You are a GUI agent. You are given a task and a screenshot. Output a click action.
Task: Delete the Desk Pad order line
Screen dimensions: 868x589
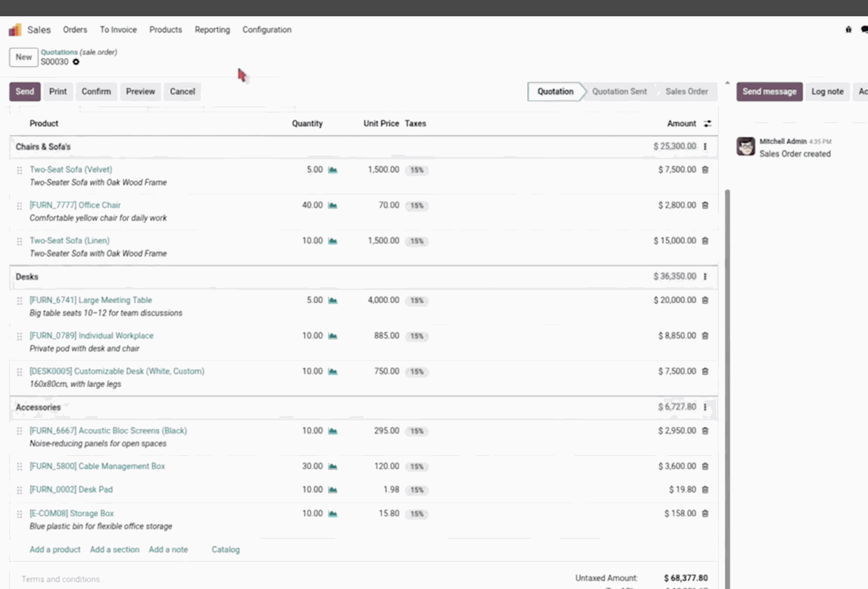[706, 489]
